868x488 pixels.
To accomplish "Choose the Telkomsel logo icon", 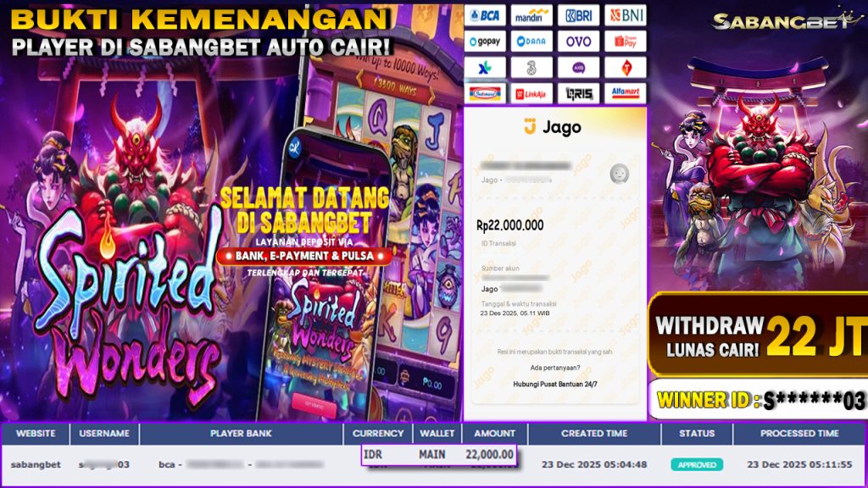I will click(626, 68).
